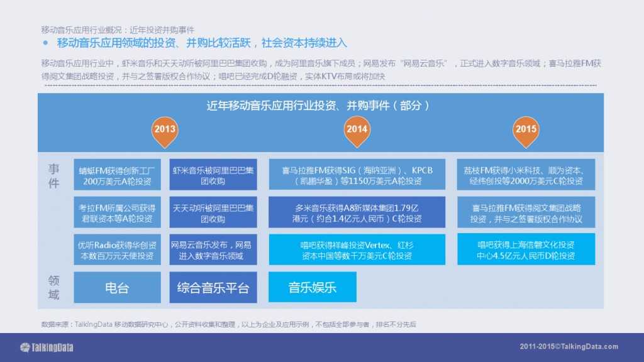The height and width of the screenshot is (362, 644).
Task: Select the 综合音乐平台 category box
Action: tap(214, 287)
